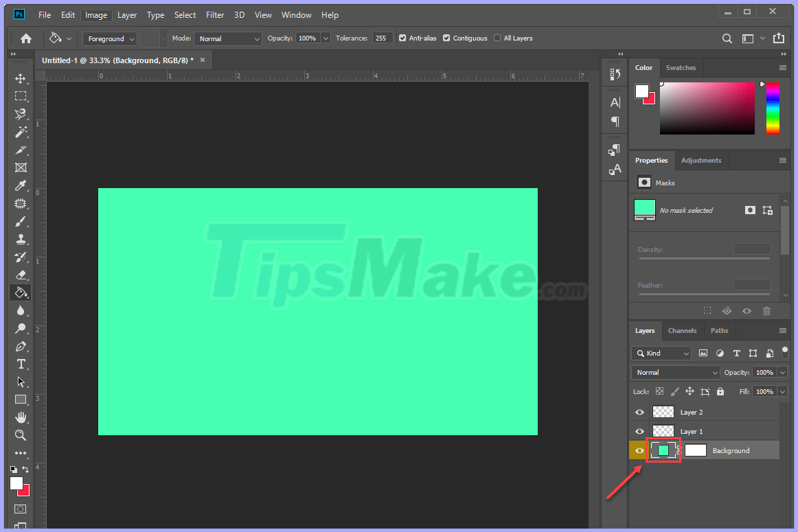Open the layer blend mode Normal dropdown
Image resolution: width=798 pixels, height=532 pixels.
coord(675,372)
